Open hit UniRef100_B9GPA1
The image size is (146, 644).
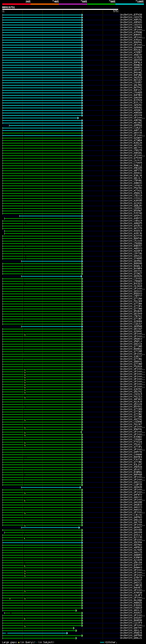pyautogui.click(x=131, y=42)
